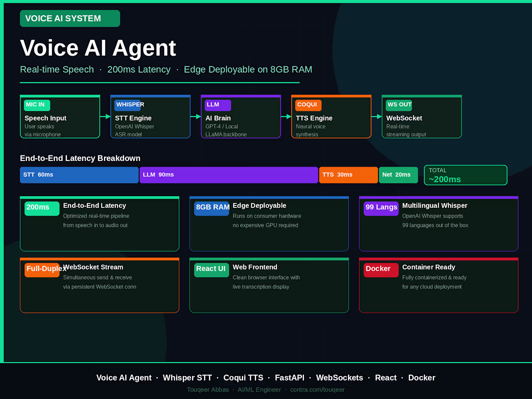Click the End-to-End Latency Breakdown heading
The height and width of the screenshot is (399, 532).
[80, 158]
